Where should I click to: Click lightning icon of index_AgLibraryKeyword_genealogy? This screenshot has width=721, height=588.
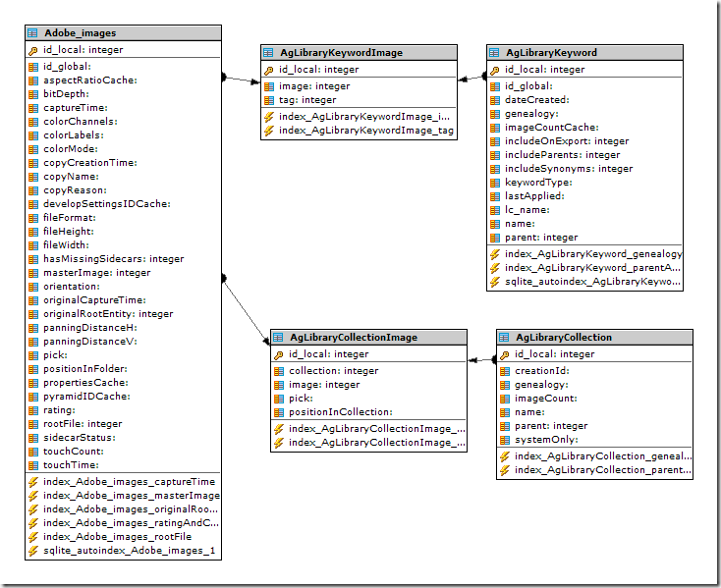pyautogui.click(x=495, y=254)
